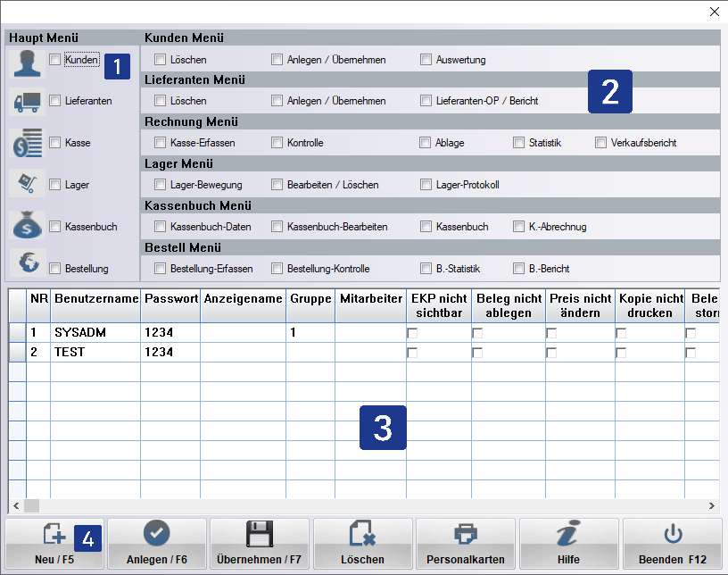Click the Kassenbuch money bag icon
This screenshot has height=575, width=728.
28,226
